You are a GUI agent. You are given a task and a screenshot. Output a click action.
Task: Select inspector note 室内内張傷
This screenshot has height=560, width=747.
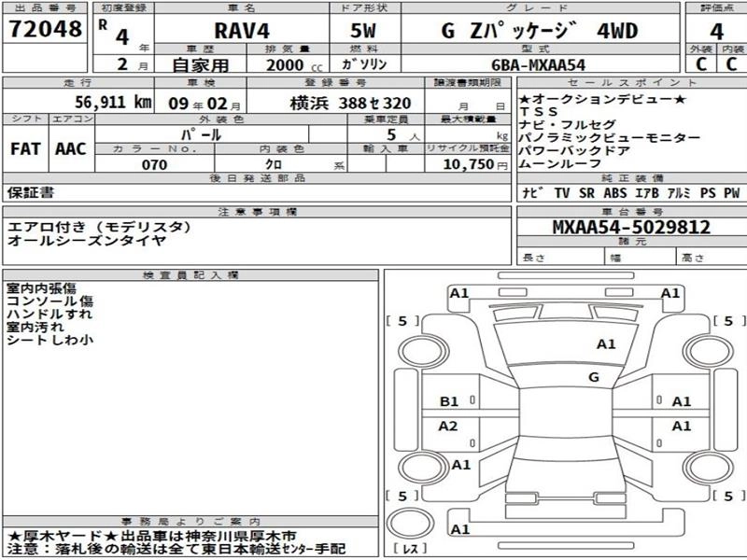(x=41, y=288)
